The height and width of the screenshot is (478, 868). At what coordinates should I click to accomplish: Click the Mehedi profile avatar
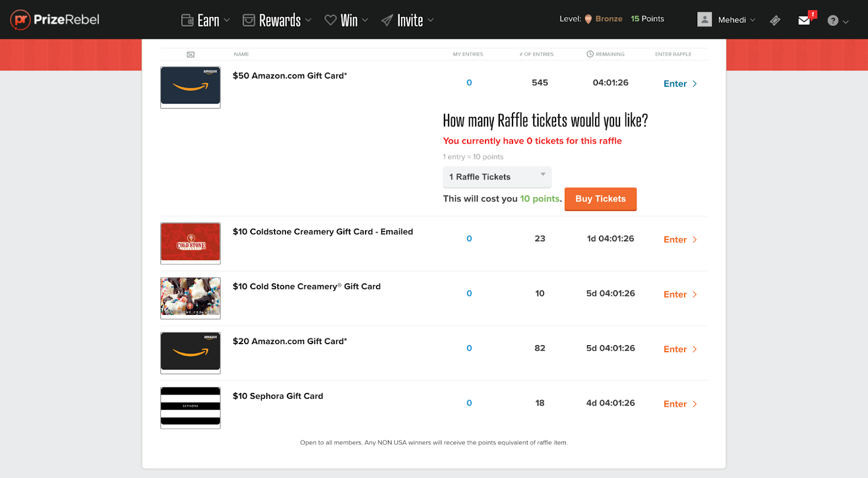point(704,20)
